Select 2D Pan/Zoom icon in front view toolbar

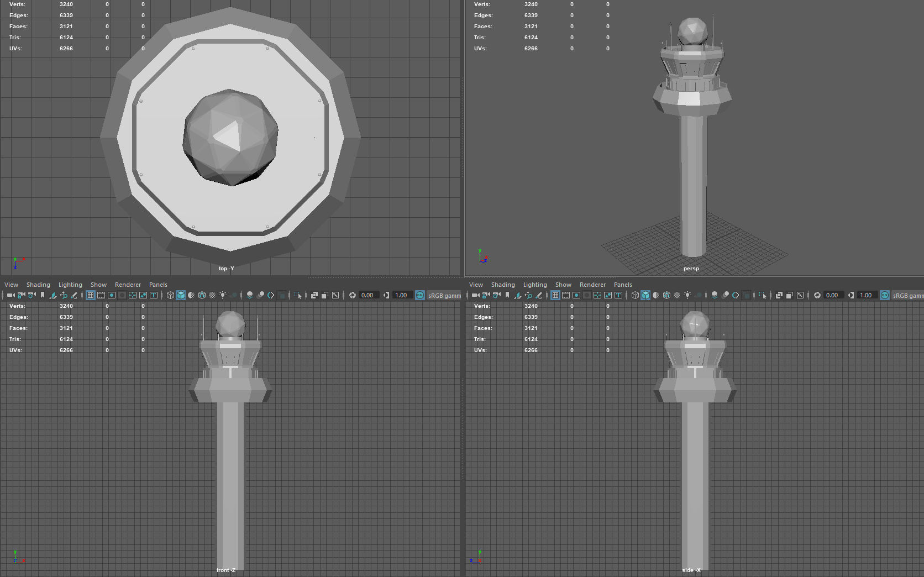pyautogui.click(x=64, y=295)
